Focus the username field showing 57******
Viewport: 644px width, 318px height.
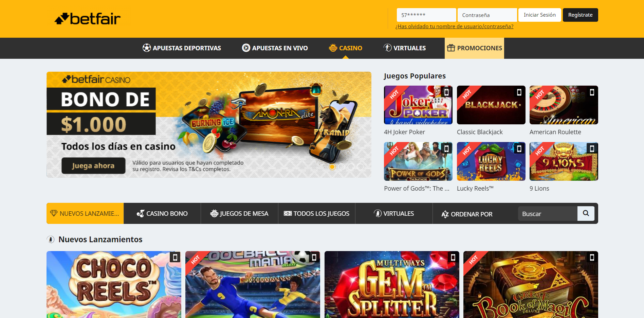click(426, 15)
